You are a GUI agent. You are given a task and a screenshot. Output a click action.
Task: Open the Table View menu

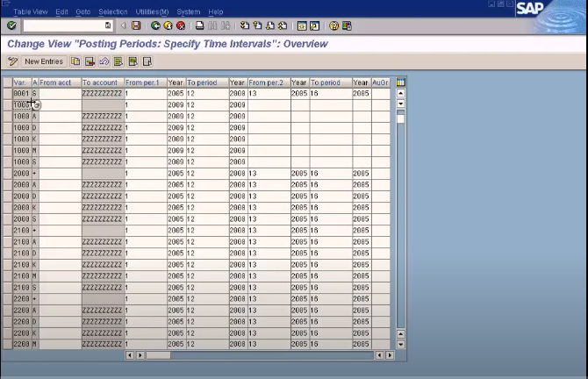(31, 11)
